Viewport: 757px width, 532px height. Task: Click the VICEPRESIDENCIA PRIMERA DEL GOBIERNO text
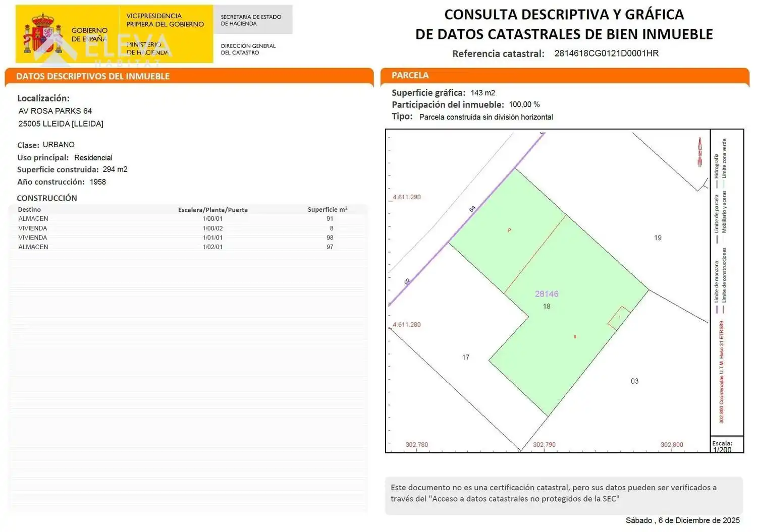(x=165, y=20)
